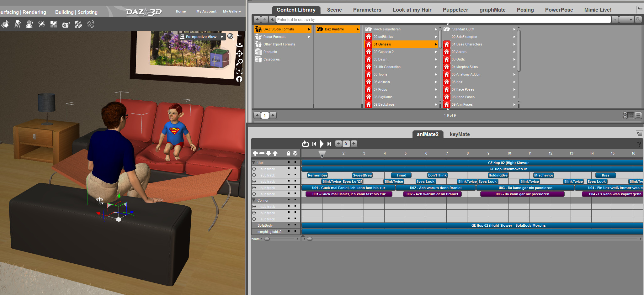Click the aniMate2 help question mark
Screen dimensions: 644x295
click(639, 144)
